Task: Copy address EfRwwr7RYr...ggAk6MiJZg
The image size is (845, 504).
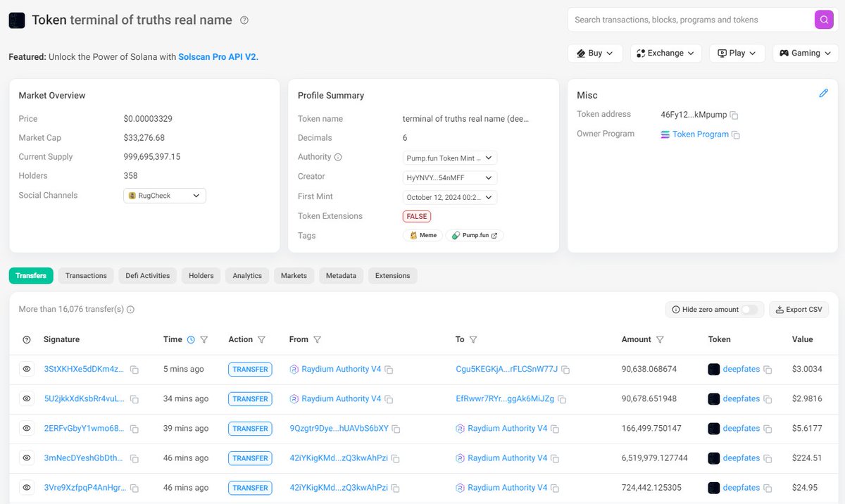Action: [x=562, y=399]
